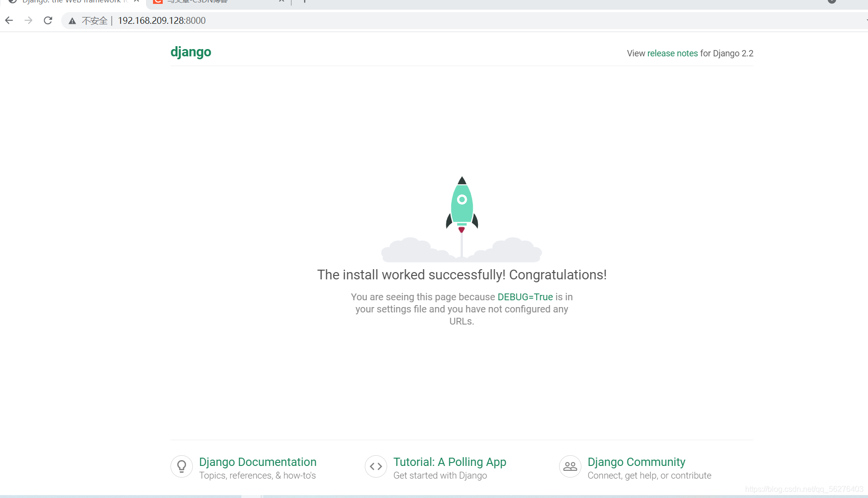Click the DEBUG=True link
Viewport: 868px width, 498px height.
coord(525,297)
